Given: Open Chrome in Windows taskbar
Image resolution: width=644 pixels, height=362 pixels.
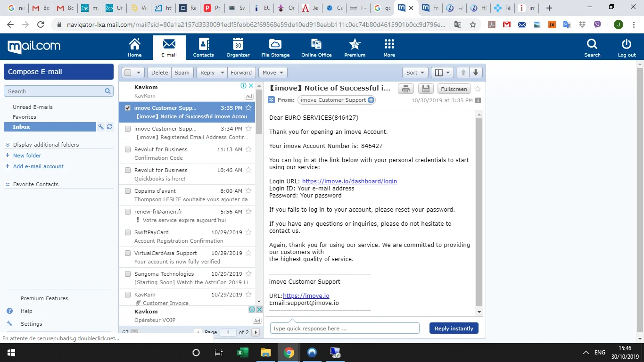Looking at the screenshot, I should click(289, 353).
